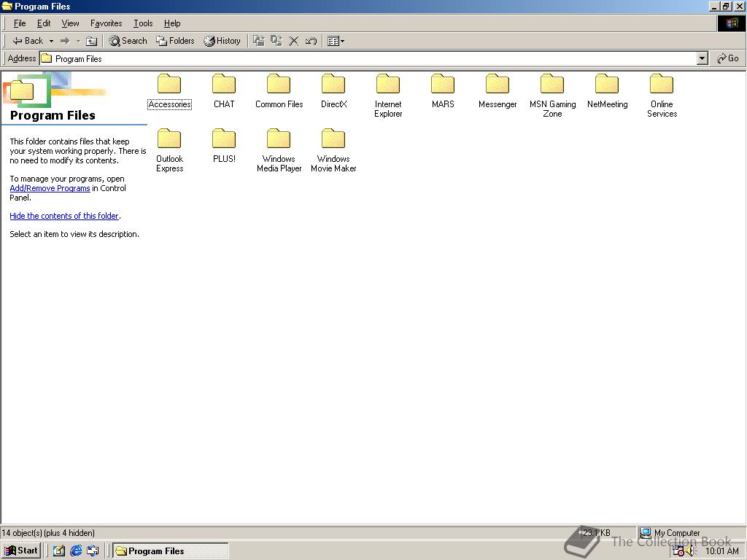
Task: Expand the Address bar dropdown
Action: (x=702, y=58)
